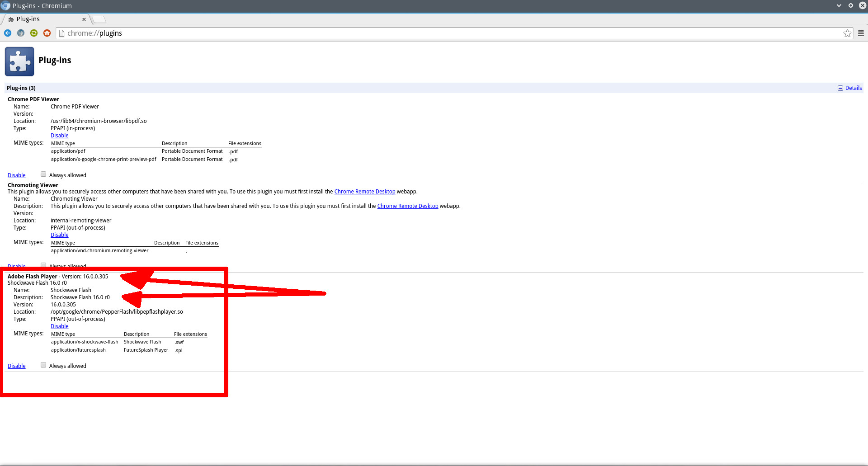The width and height of the screenshot is (868, 466).
Task: Click the group-level Disable link for Adobe Flash Player
Action: pos(17,366)
